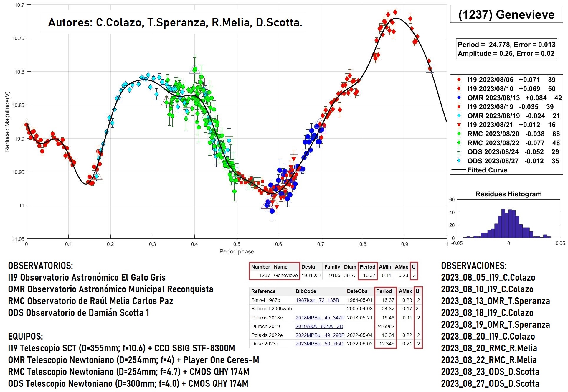568x392 pixels.
Task: Click the Diam column header
Action: coord(350,267)
